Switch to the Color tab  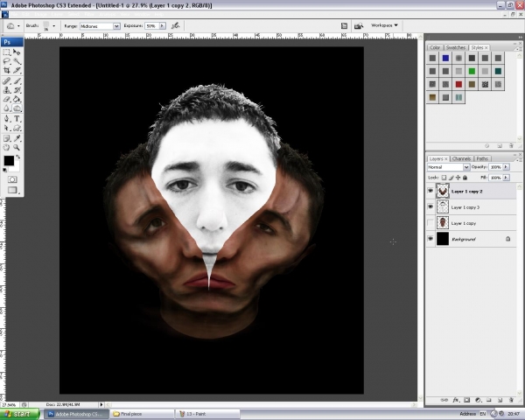click(x=435, y=47)
